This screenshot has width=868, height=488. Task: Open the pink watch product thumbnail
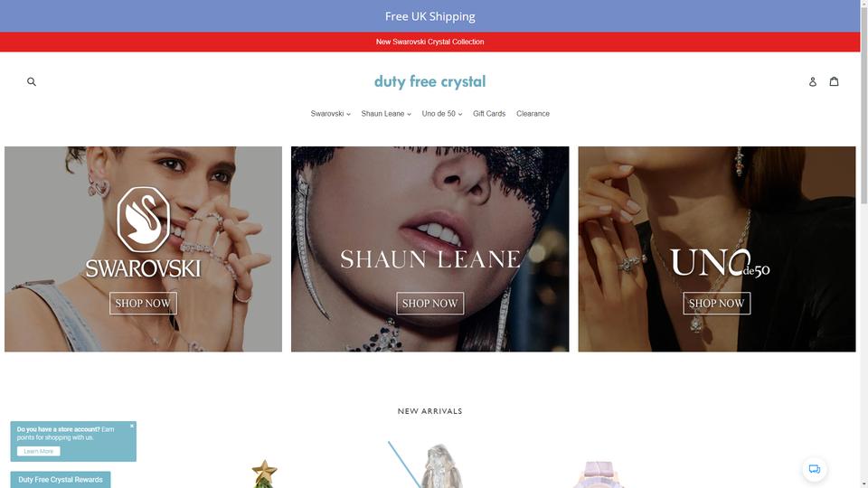click(x=599, y=474)
